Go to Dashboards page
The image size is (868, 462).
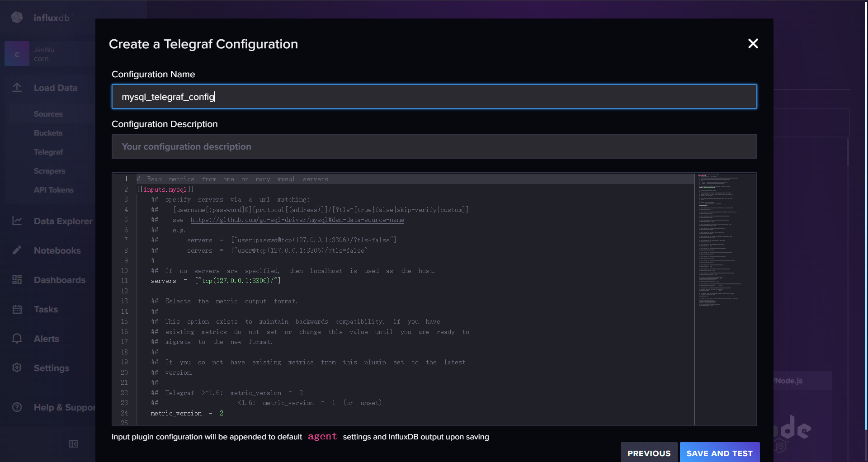click(x=60, y=280)
